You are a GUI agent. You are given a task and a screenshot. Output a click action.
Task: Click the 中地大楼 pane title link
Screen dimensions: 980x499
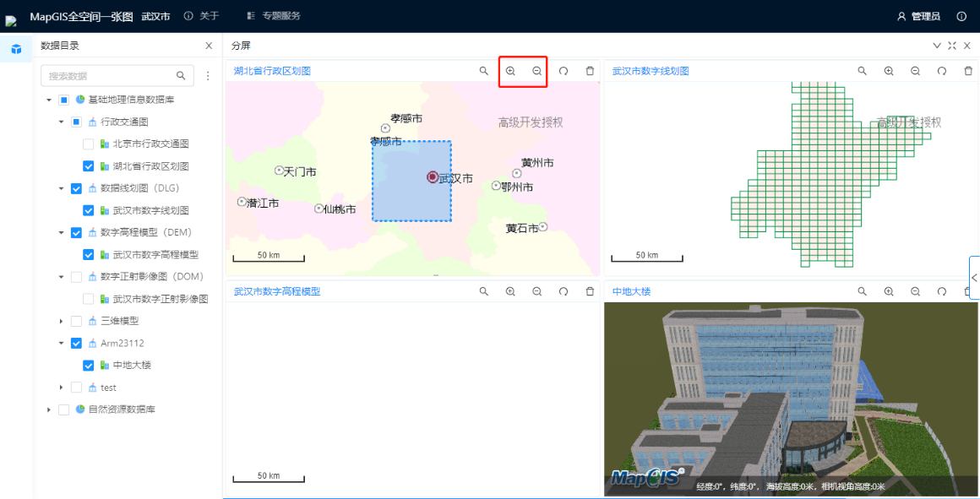[632, 291]
